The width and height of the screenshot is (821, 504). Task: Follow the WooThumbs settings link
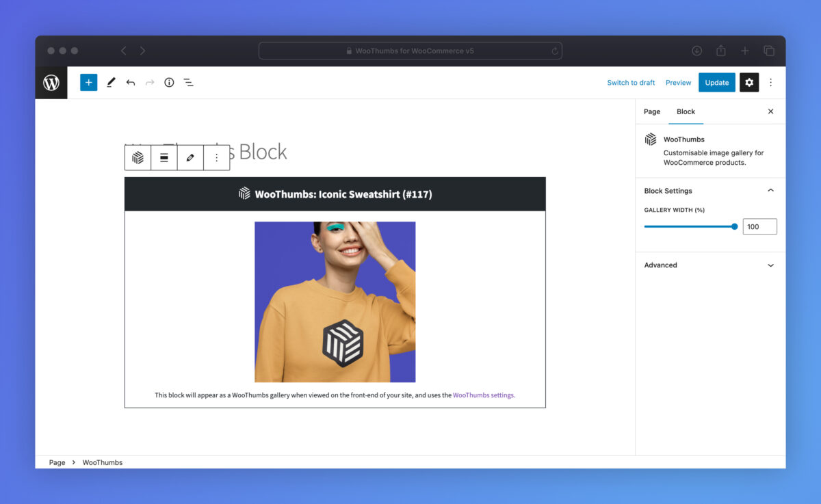point(483,395)
